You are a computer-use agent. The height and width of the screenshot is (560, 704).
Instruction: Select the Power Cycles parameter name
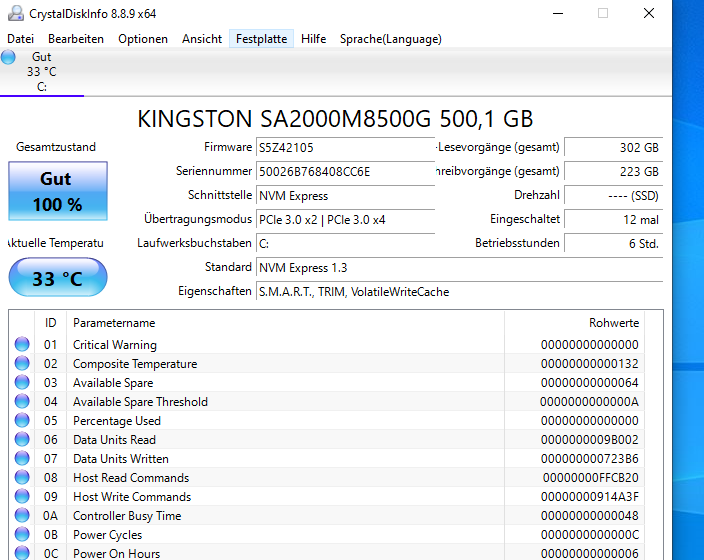tap(107, 535)
